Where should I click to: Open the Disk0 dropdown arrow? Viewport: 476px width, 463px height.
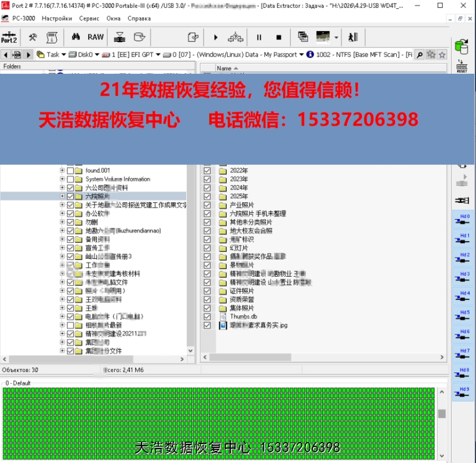pos(97,55)
